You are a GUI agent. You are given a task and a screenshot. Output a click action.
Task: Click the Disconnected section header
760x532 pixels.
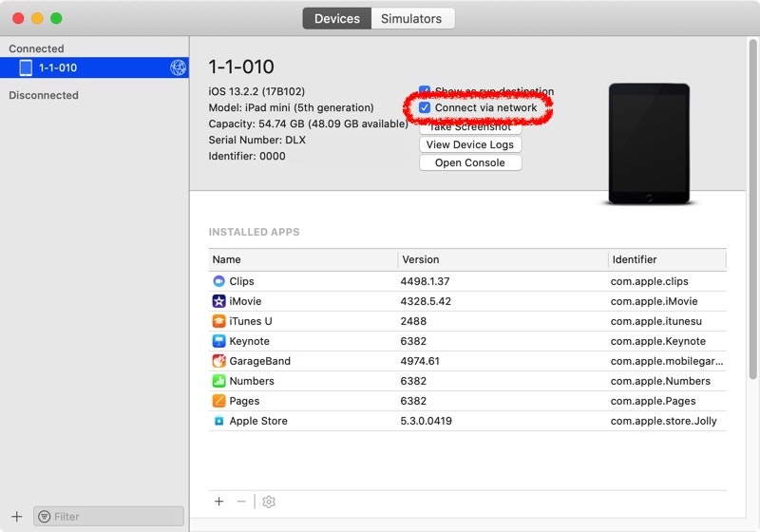click(44, 95)
